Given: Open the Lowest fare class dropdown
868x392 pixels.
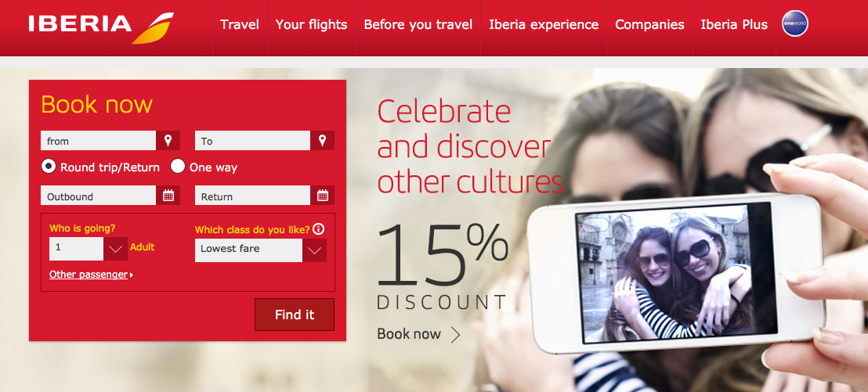Looking at the screenshot, I should pos(314,250).
